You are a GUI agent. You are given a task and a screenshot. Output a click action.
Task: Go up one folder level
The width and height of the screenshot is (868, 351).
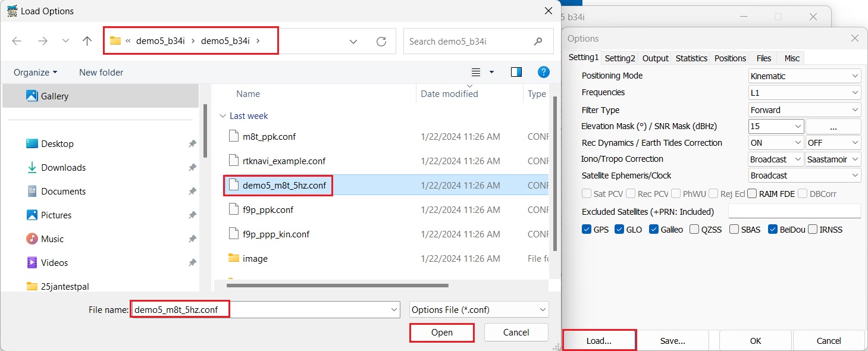pyautogui.click(x=87, y=41)
